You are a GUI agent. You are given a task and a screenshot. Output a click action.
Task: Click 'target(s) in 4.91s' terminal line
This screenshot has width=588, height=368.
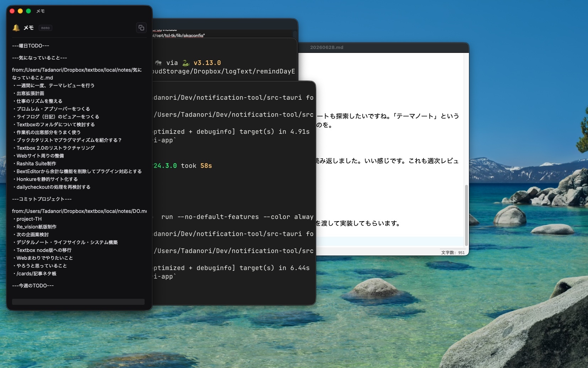pyautogui.click(x=231, y=132)
